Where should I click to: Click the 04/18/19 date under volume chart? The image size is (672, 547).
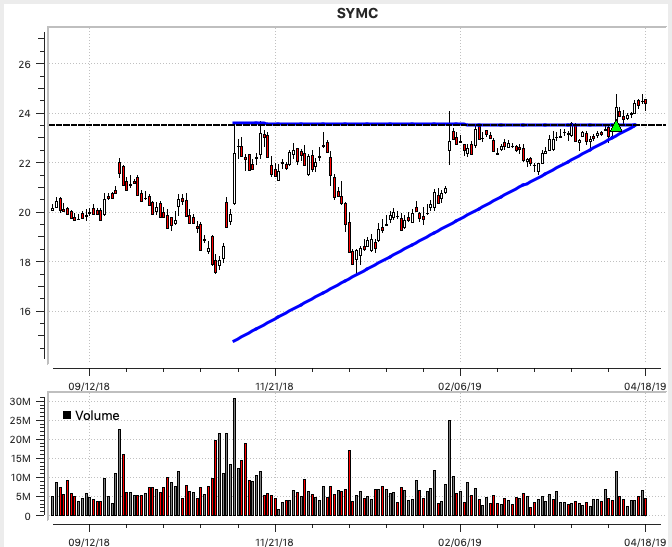645,542
